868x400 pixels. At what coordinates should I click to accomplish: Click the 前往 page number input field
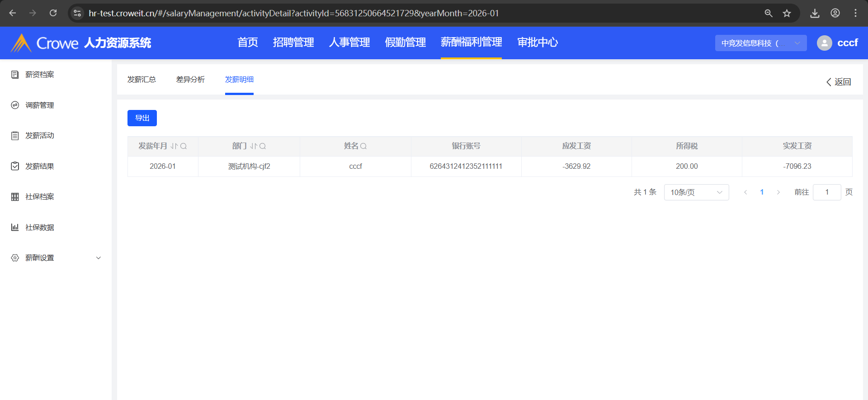click(x=826, y=192)
